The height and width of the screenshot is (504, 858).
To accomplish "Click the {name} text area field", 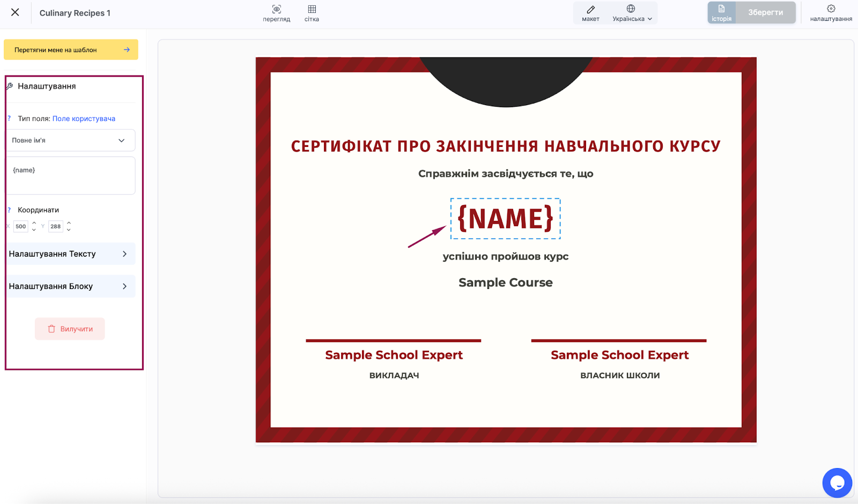I will [70, 176].
